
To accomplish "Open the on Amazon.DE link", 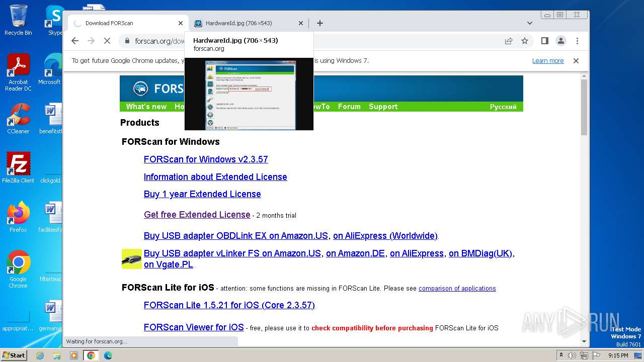I will 355,253.
